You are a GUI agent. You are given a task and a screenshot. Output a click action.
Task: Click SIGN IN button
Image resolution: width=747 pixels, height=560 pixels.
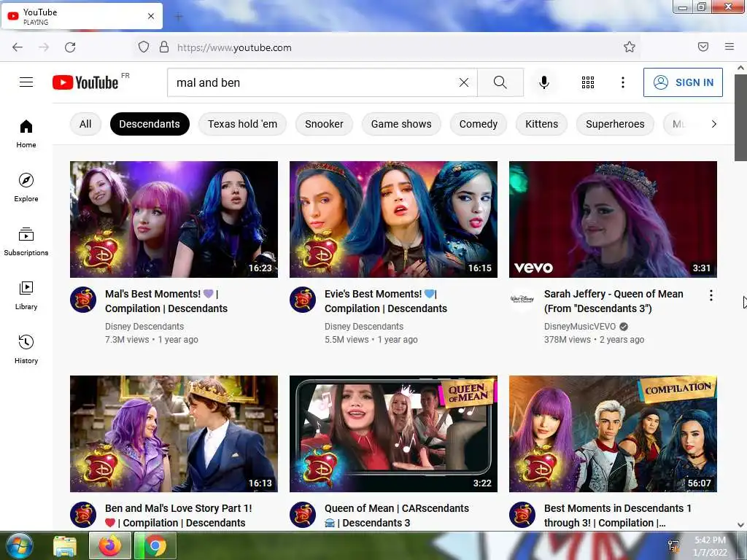(683, 82)
